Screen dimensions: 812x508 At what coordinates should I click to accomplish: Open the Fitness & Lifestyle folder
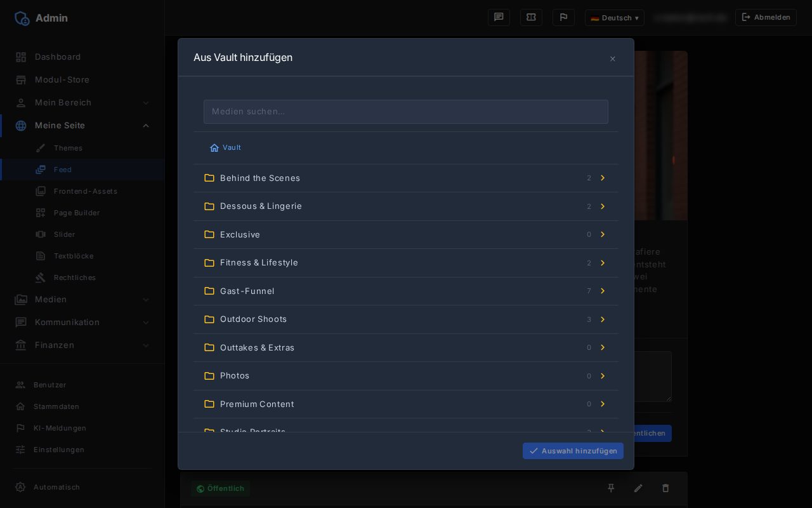tap(406, 263)
